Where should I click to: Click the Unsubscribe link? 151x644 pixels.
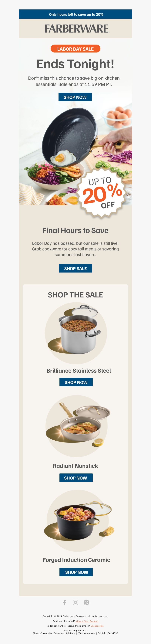point(97,626)
